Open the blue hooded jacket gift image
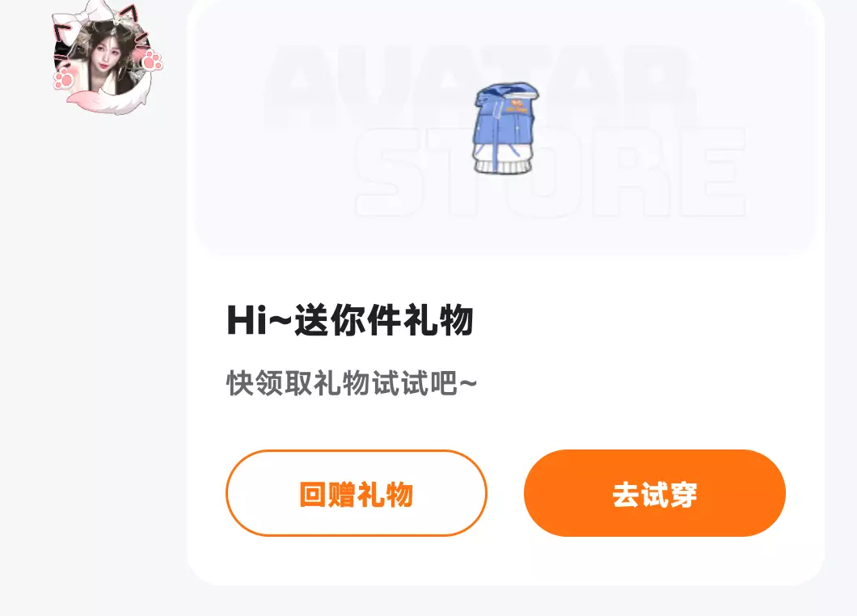The image size is (857, 616). coord(505,129)
